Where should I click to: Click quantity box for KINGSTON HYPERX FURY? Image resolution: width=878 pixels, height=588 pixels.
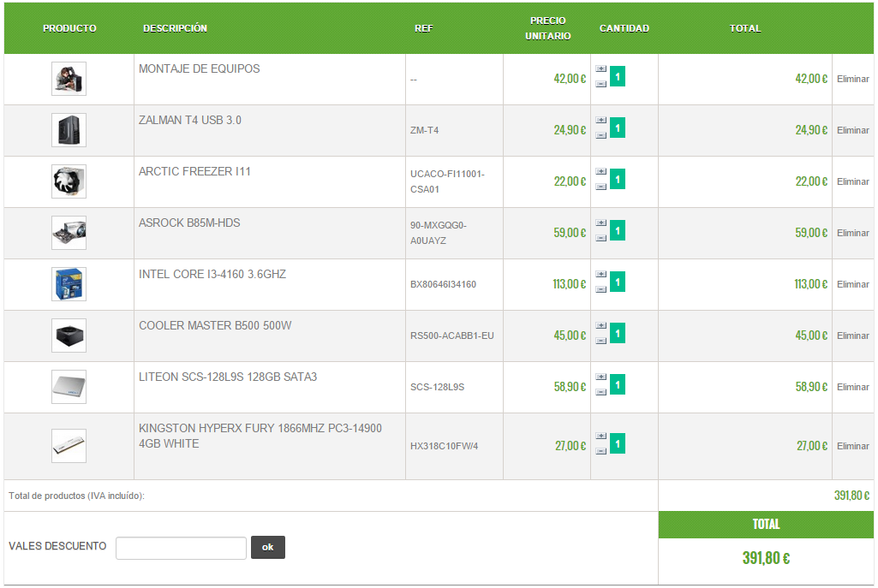coord(617,443)
